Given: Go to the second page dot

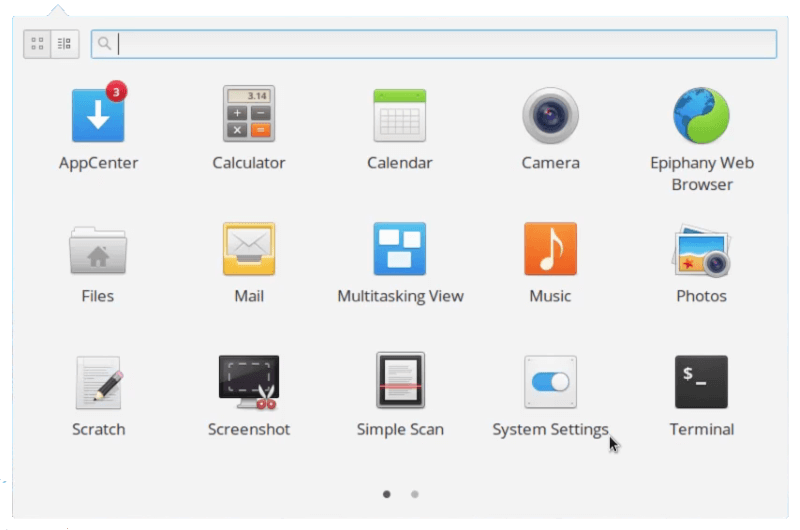Looking at the screenshot, I should [415, 494].
